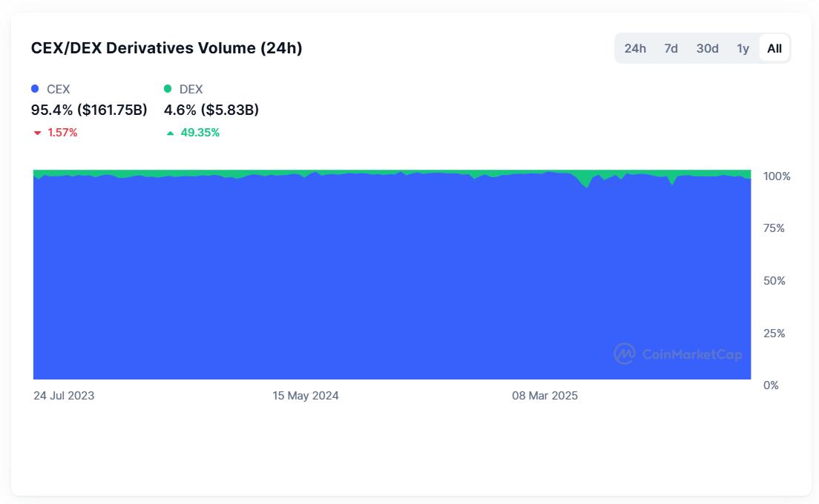Click the red down arrow icon
This screenshot has height=504, width=819.
point(36,133)
